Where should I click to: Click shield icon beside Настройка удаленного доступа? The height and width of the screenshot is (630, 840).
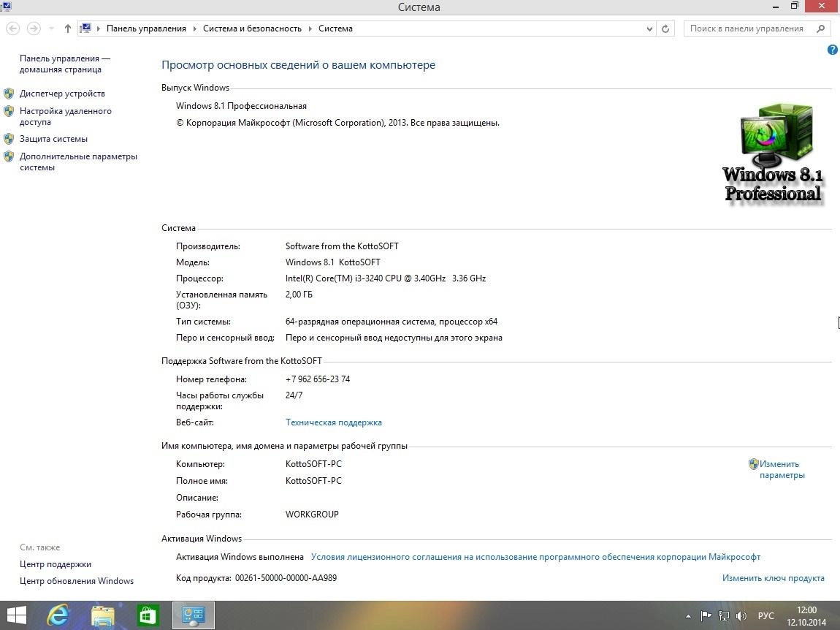tap(9, 111)
